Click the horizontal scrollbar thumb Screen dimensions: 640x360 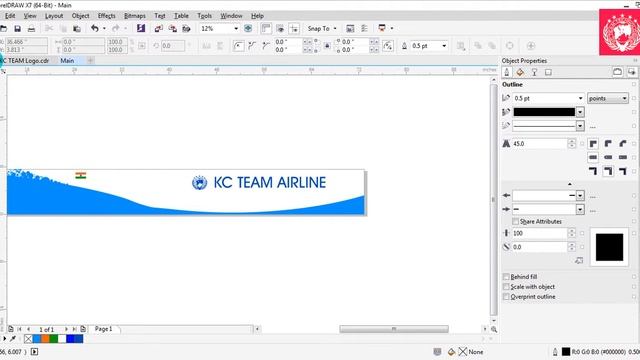(x=394, y=329)
